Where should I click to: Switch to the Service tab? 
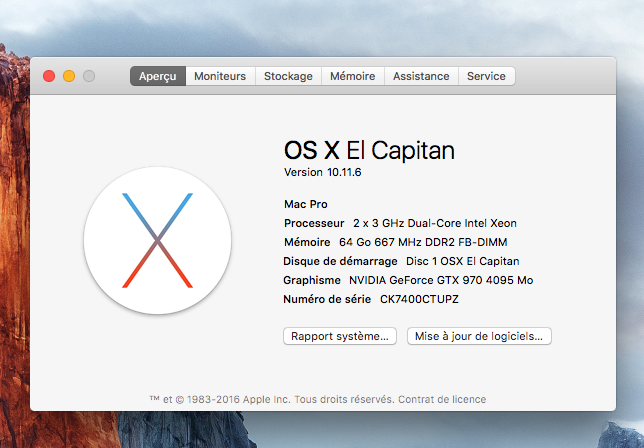(486, 76)
